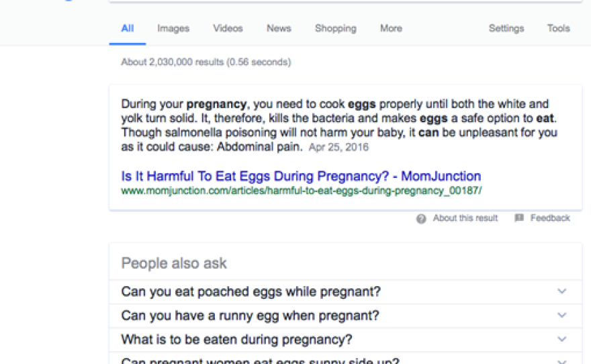Click the Feedback text link
The width and height of the screenshot is (591, 364).
coord(550,218)
